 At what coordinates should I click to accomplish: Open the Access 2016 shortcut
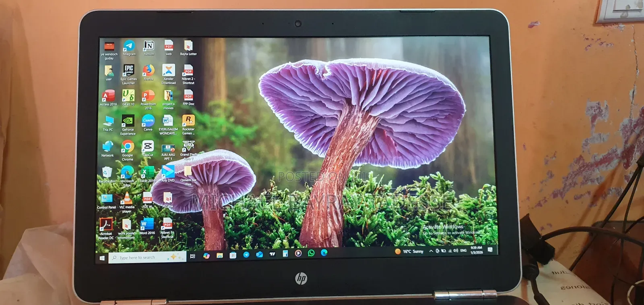click(x=108, y=98)
